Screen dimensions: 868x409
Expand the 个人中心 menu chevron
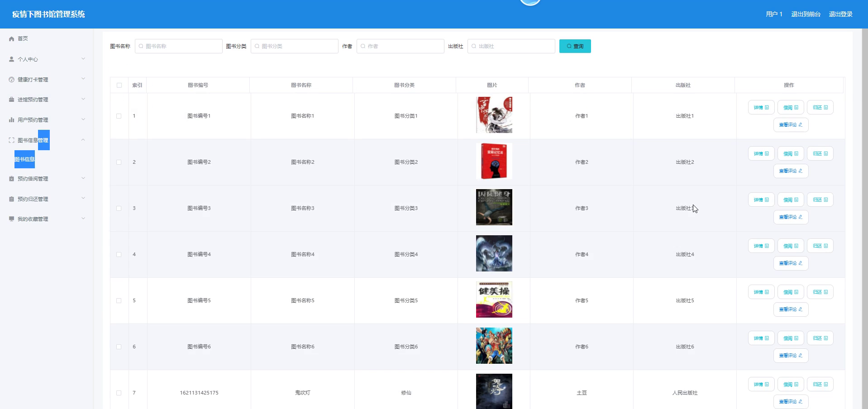(x=83, y=59)
